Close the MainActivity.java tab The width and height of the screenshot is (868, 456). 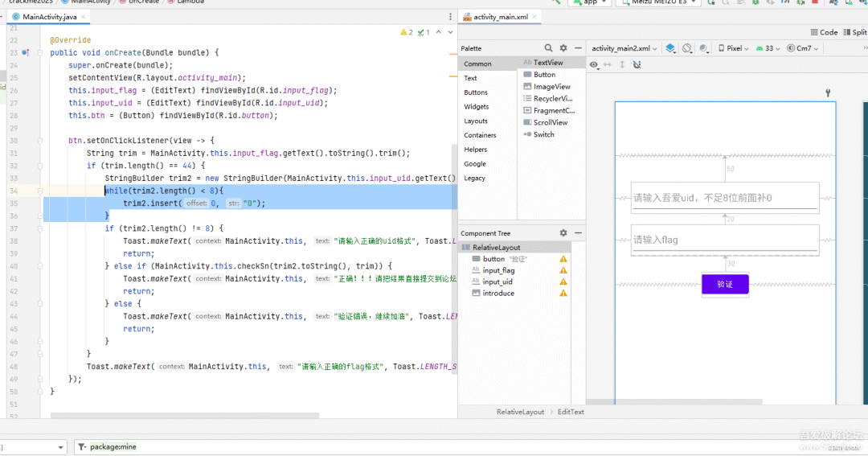click(x=83, y=17)
